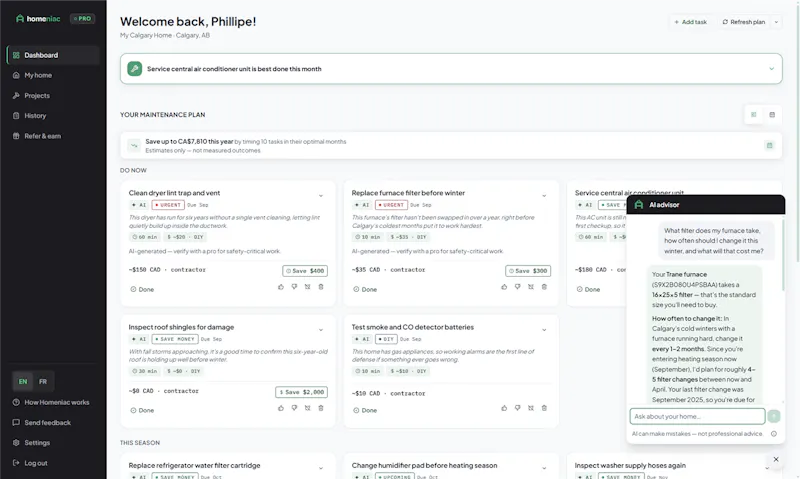Close the AI advisor panel
800x479 pixels.
776,459
